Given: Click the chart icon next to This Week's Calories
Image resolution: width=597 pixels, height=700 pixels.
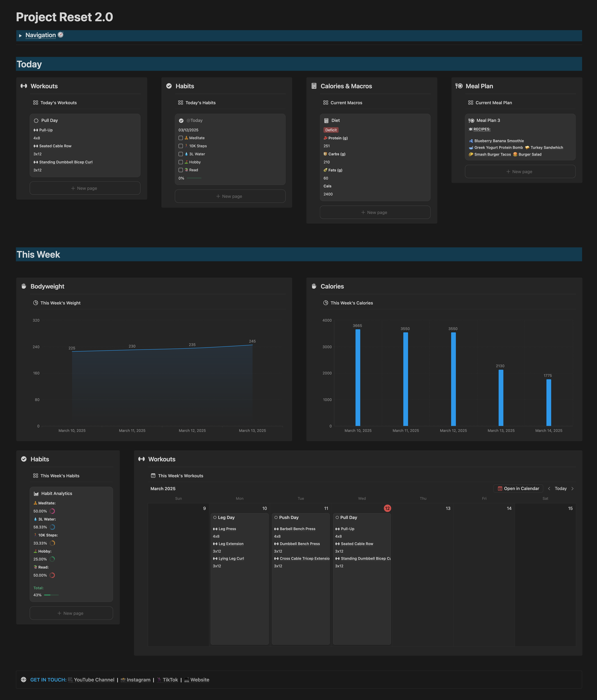Looking at the screenshot, I should pos(325,303).
